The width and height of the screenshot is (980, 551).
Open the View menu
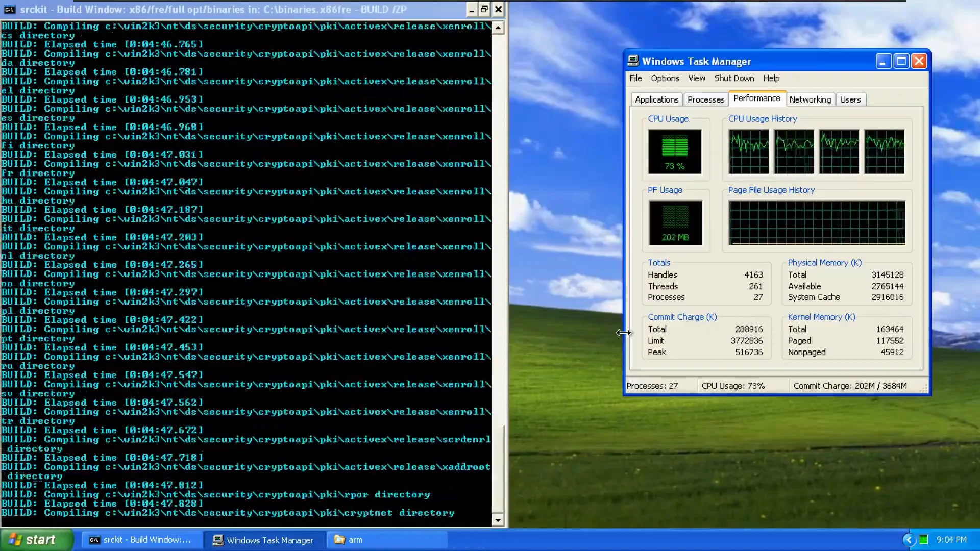pos(697,78)
